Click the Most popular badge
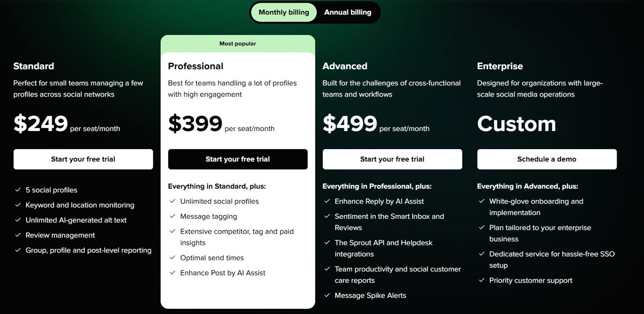 point(238,43)
